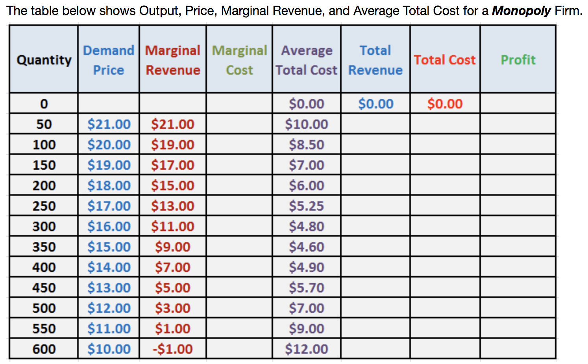The width and height of the screenshot is (588, 364).
Task: Click the empty Profit cell for quantity 50
Action: [518, 124]
